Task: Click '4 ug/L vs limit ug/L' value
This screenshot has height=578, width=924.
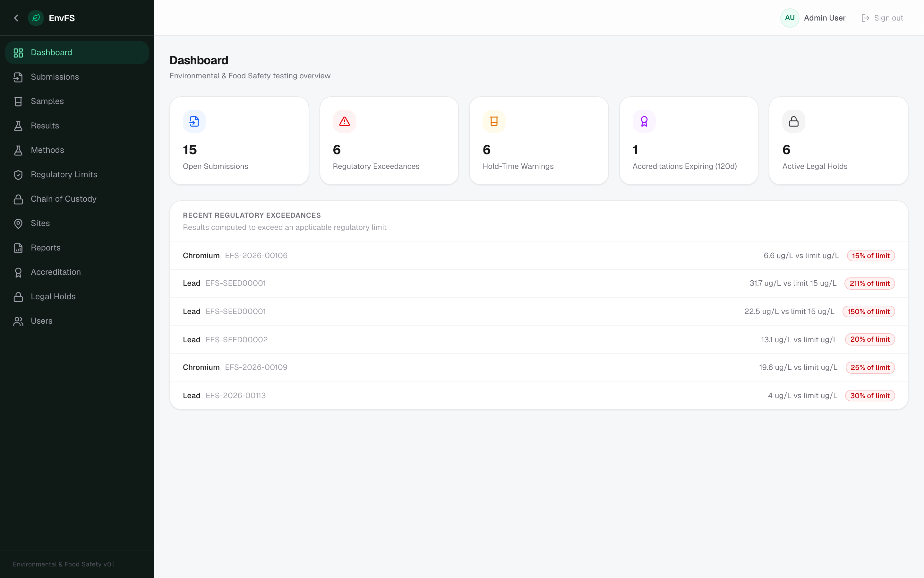Action: pyautogui.click(x=802, y=396)
